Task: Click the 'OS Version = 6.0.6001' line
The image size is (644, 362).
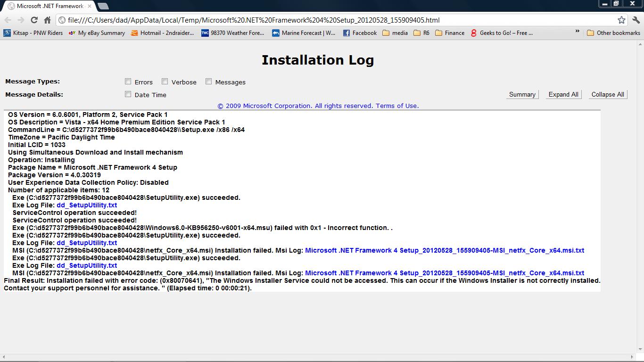Action: [x=88, y=115]
